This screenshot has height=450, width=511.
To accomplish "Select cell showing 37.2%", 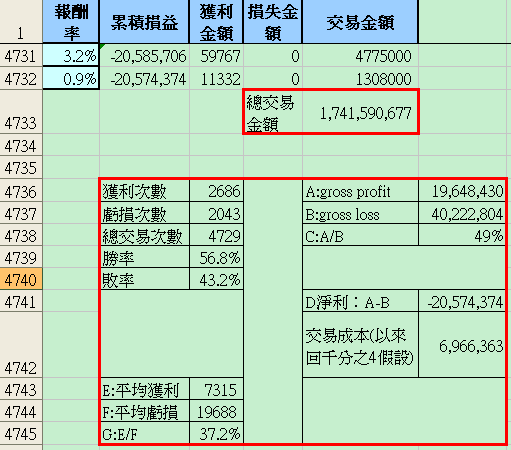I will (x=216, y=433).
